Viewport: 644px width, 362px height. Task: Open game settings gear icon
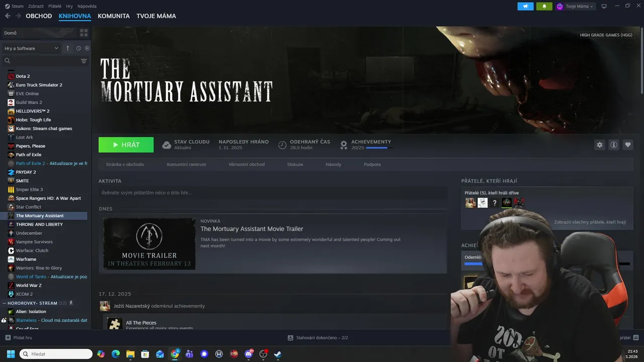[x=599, y=145]
